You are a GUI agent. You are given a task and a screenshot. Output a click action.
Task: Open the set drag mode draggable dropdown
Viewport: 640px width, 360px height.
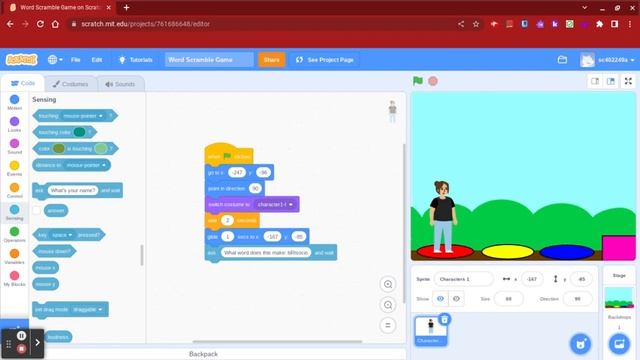[87, 309]
